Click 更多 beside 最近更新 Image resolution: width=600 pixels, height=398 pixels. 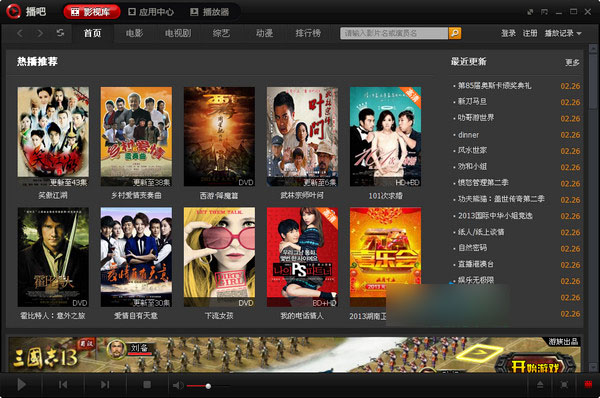[x=572, y=62]
